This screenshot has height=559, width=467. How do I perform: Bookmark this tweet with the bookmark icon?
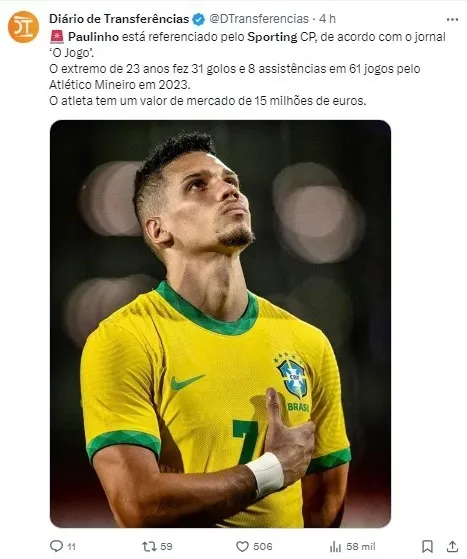[x=427, y=546]
